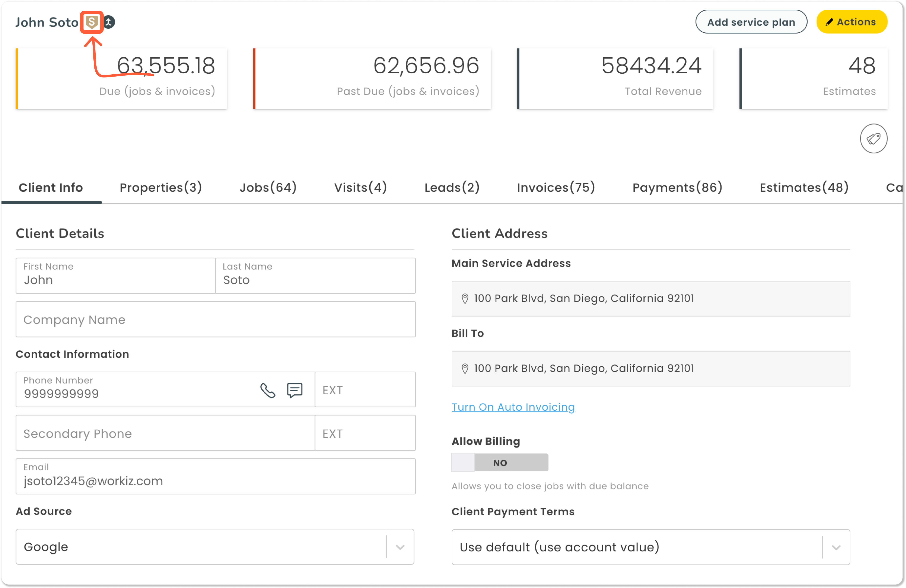
Task: Open the Use default payment terms combo box
Action: tap(651, 547)
